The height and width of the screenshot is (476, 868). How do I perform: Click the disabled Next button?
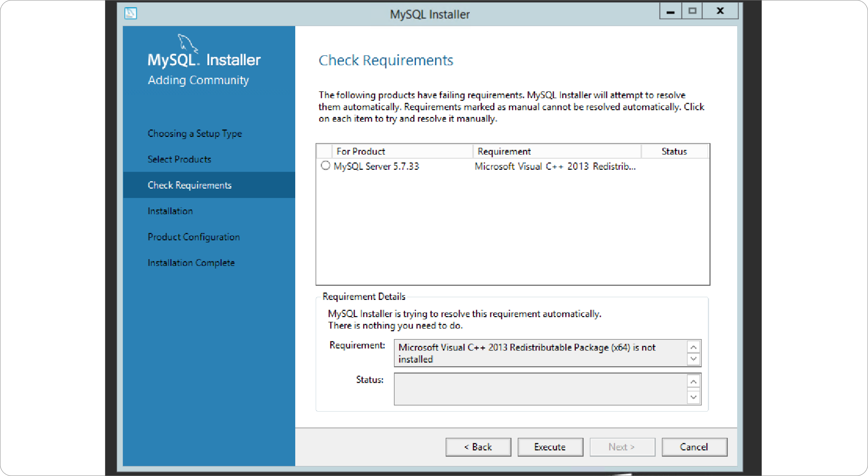click(x=622, y=447)
